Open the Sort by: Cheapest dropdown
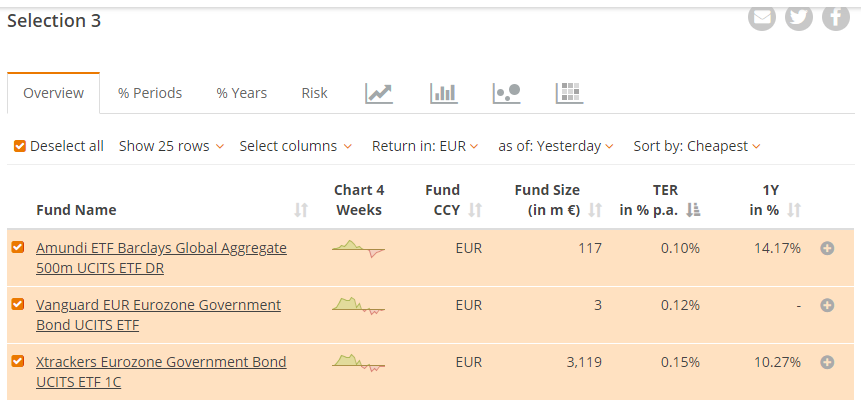Viewport: 861px width, 401px height. tap(697, 146)
